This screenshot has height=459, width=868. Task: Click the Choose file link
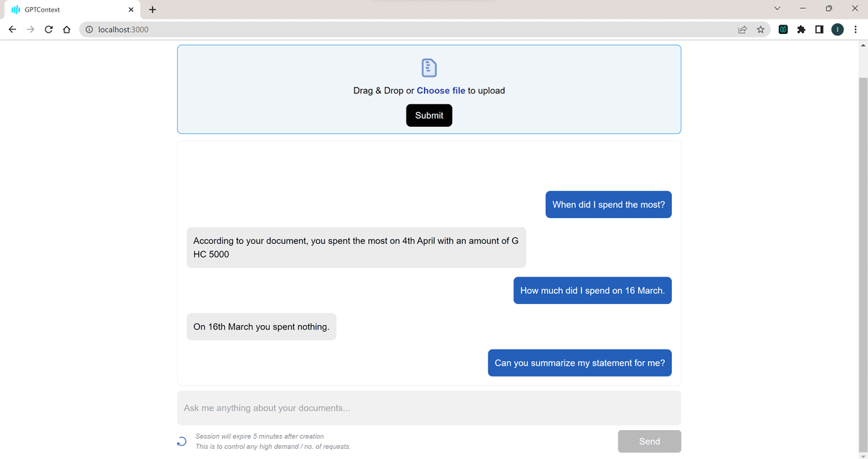click(x=441, y=90)
